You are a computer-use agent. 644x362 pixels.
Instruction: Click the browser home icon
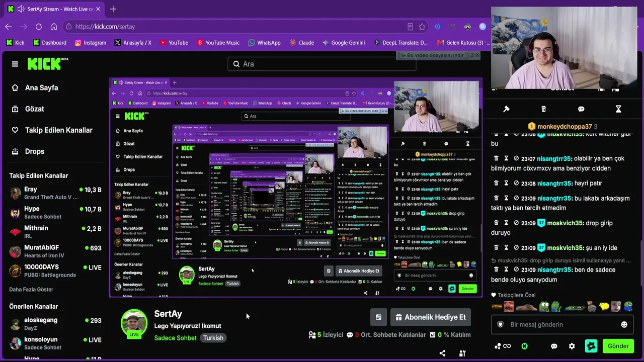click(x=54, y=27)
